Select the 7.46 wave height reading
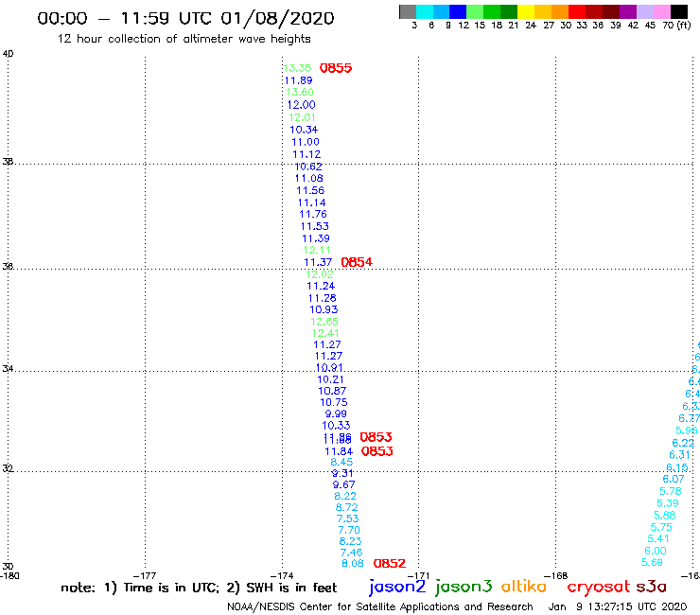Viewport: 700px width, 615px height. [351, 553]
